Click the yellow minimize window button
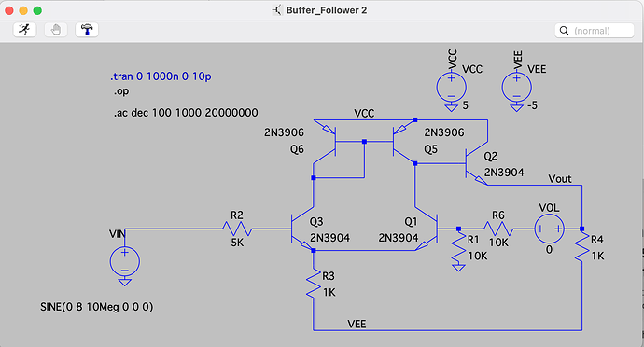Viewport: 644px width, 347px height. click(23, 10)
